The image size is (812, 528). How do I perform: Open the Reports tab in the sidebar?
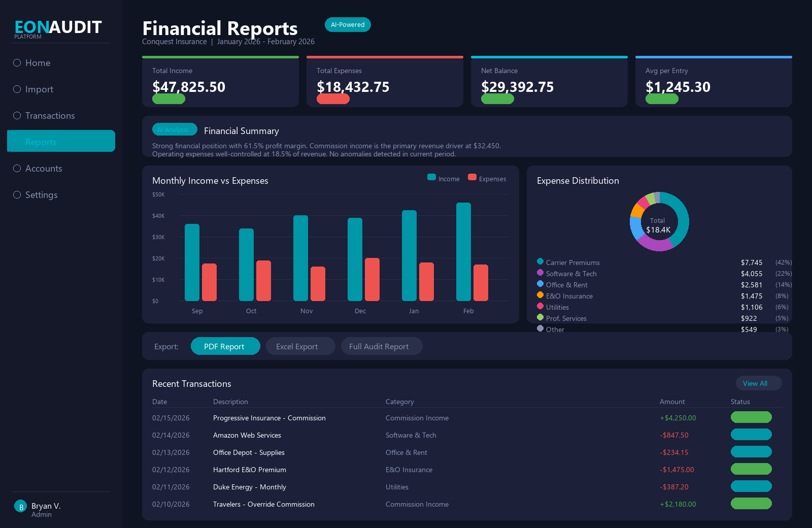[61, 141]
